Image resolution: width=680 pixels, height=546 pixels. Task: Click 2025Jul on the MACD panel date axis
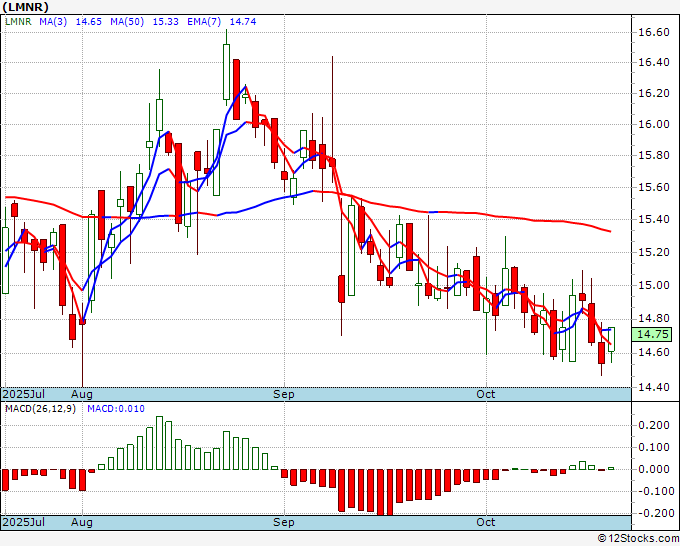pos(24,522)
